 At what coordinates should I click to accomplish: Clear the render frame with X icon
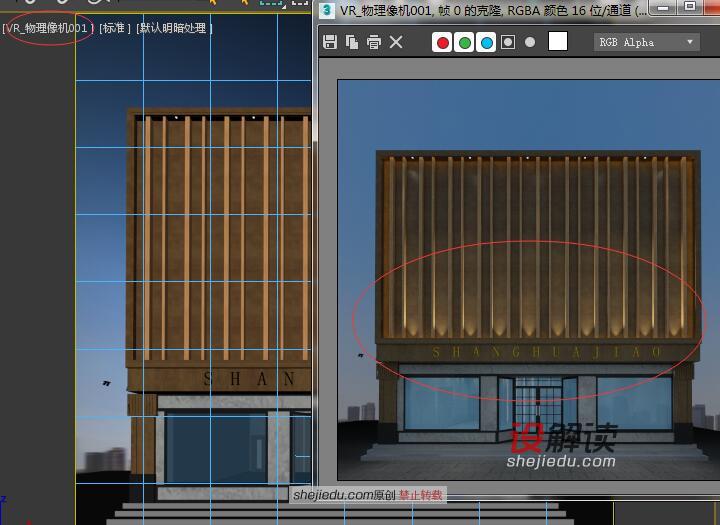(x=396, y=42)
